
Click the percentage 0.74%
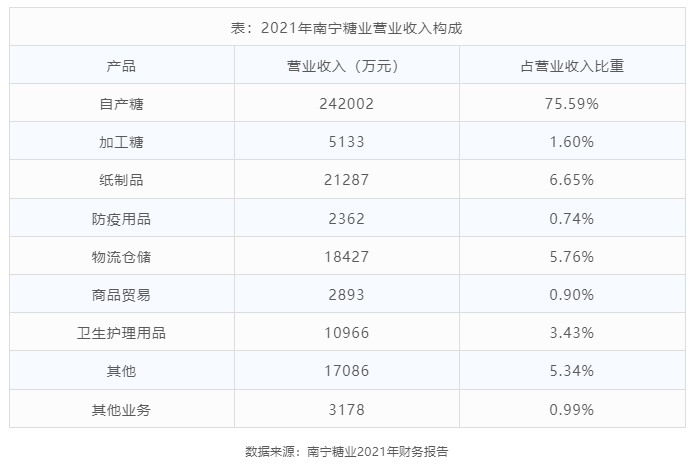pyautogui.click(x=572, y=219)
